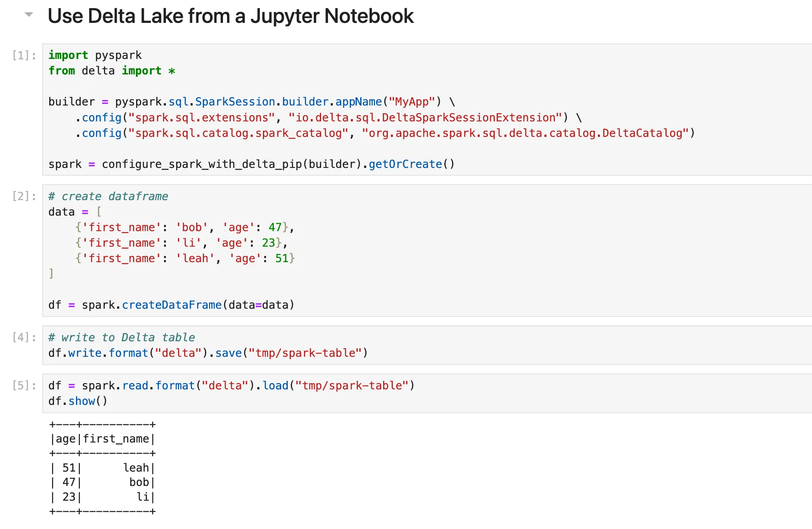The width and height of the screenshot is (812, 529).
Task: Click the create dataframe comment
Action: point(108,196)
